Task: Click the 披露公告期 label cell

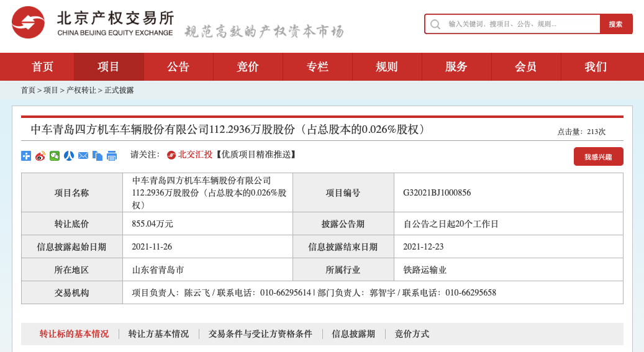Action: pos(343,224)
